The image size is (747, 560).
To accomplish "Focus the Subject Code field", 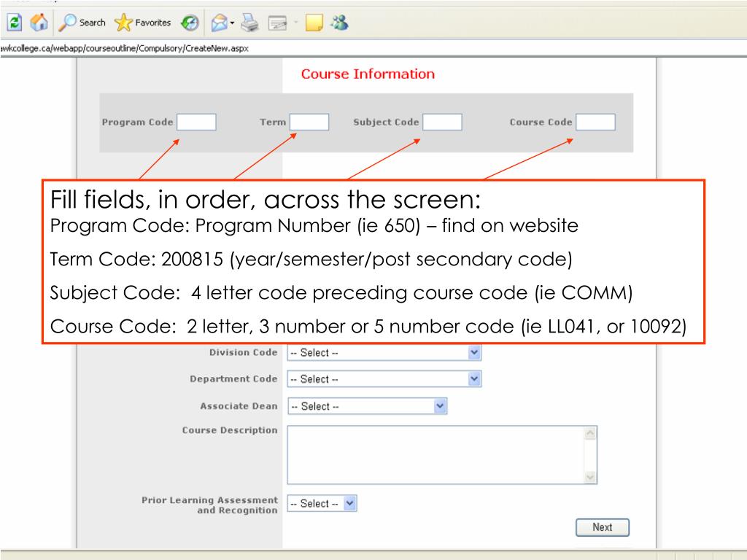I will 442,122.
